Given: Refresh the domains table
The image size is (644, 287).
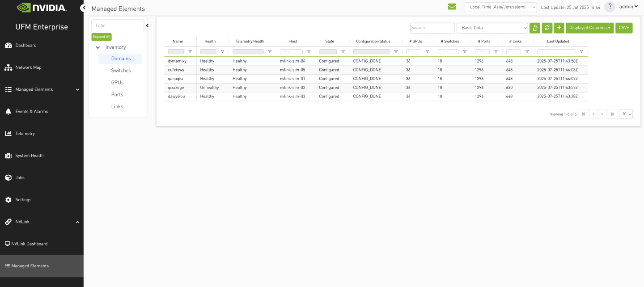Looking at the screenshot, I should [547, 27].
